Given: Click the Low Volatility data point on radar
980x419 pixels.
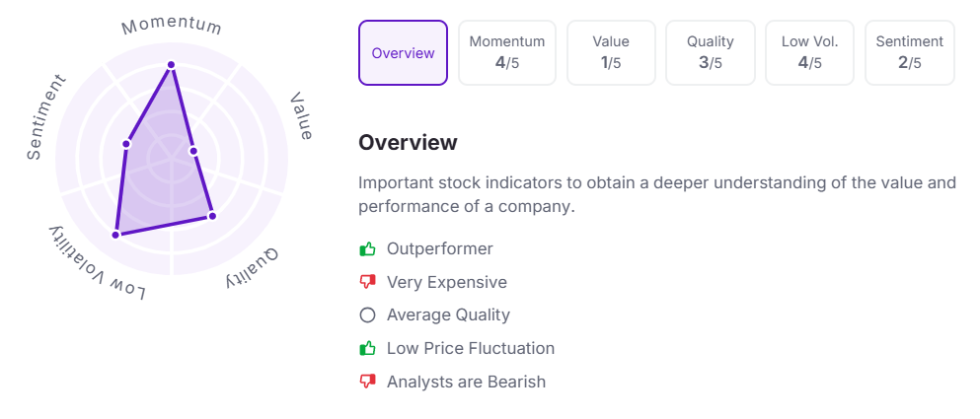Looking at the screenshot, I should (x=115, y=235).
